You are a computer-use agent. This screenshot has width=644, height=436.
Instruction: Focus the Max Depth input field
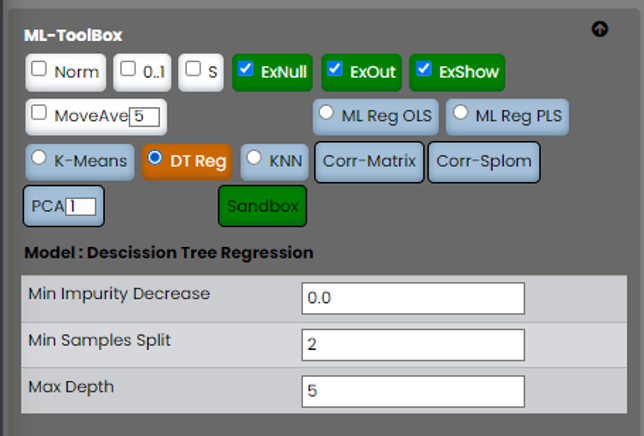coord(412,391)
